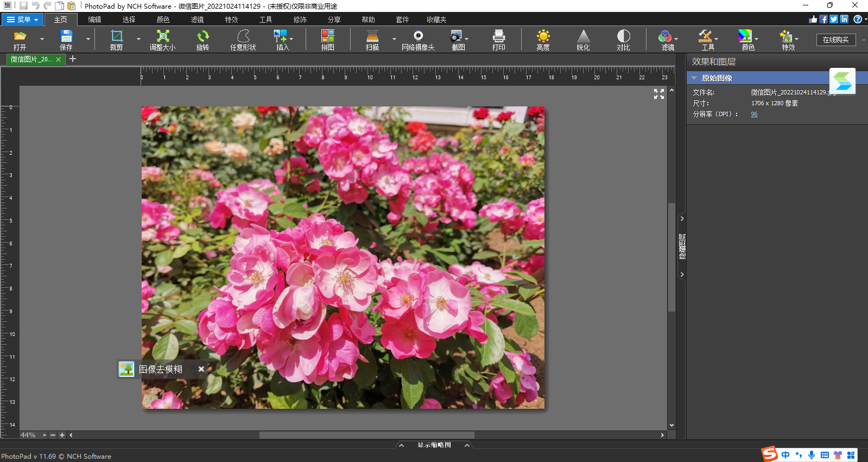Toggle fullscreen view of the canvas
Viewport: 868px width, 462px height.
click(x=659, y=94)
